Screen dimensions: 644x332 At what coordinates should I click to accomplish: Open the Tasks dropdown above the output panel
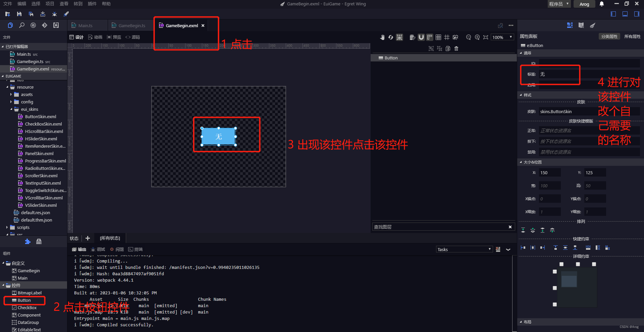pos(464,249)
